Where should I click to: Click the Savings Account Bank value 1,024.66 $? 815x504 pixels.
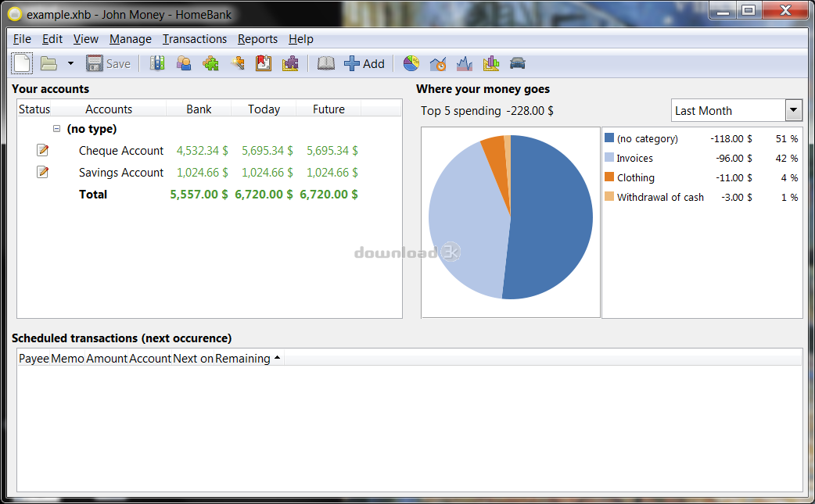(203, 173)
